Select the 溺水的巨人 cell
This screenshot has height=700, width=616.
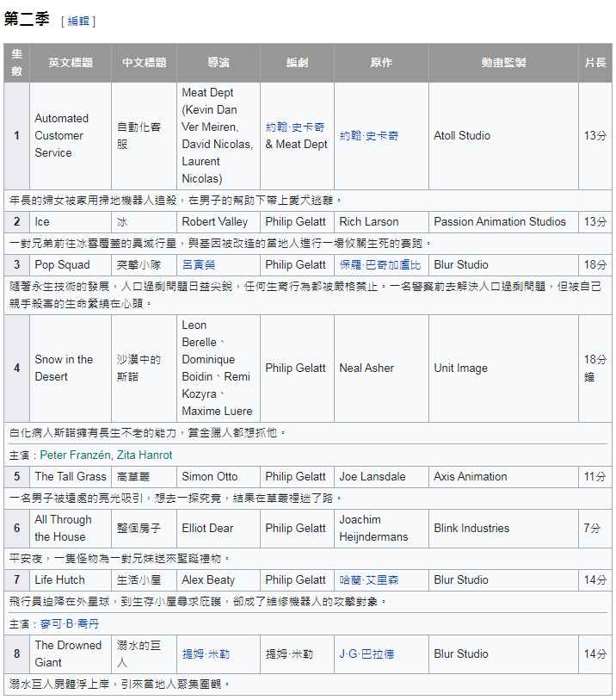tap(144, 654)
